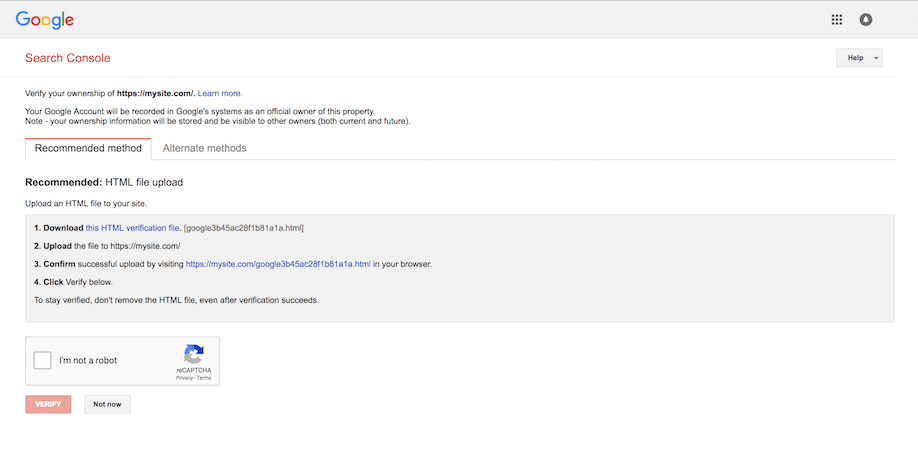Check the I'm not a robot checkbox
The height and width of the screenshot is (454, 918).
[43, 360]
